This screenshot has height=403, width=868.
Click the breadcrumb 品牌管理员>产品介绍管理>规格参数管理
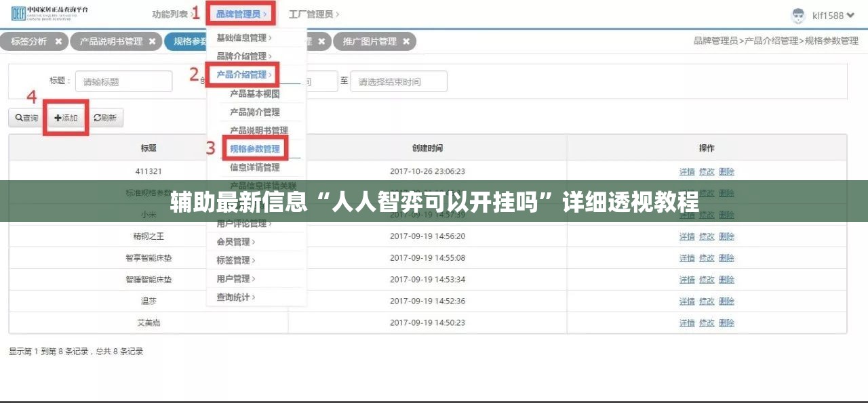pos(776,41)
